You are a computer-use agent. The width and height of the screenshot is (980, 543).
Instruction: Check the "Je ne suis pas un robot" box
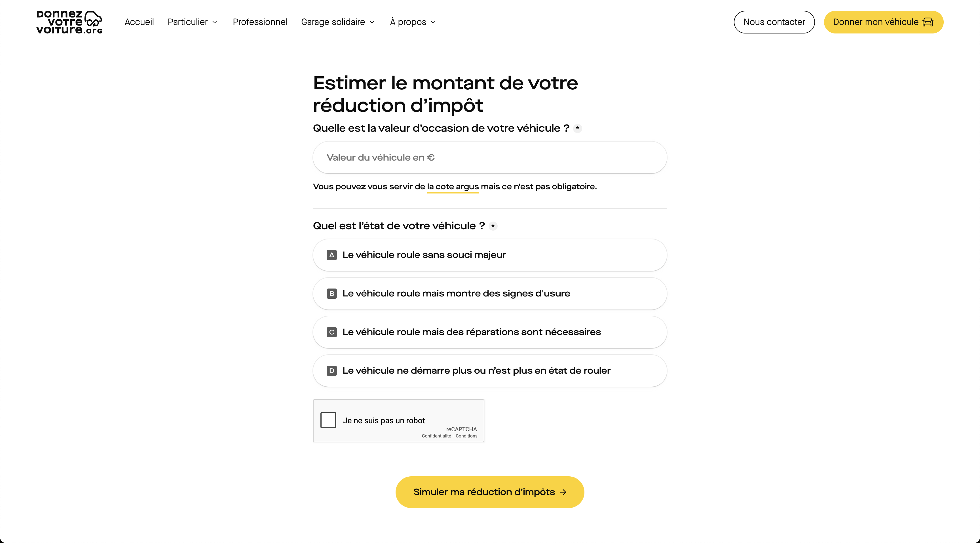[x=328, y=420]
